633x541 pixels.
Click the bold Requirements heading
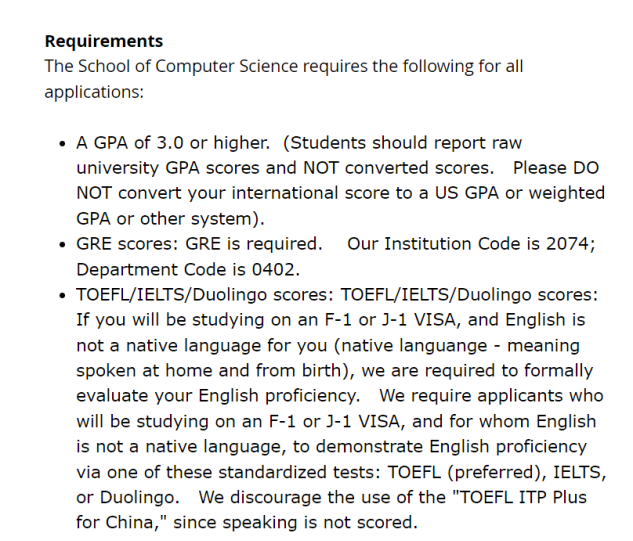[x=104, y=41]
